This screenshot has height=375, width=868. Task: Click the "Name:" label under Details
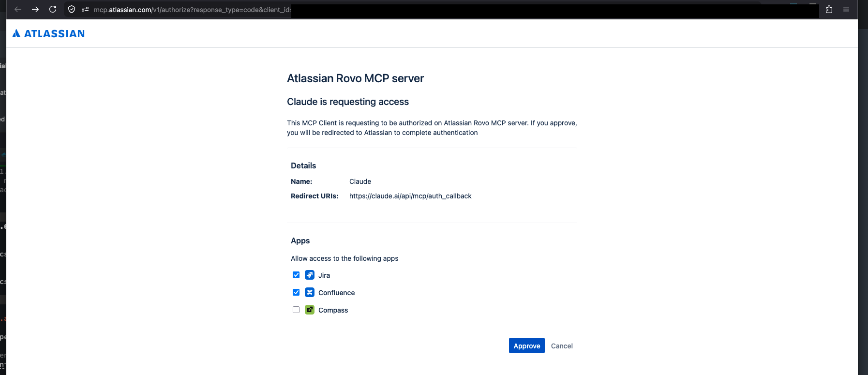[301, 181]
